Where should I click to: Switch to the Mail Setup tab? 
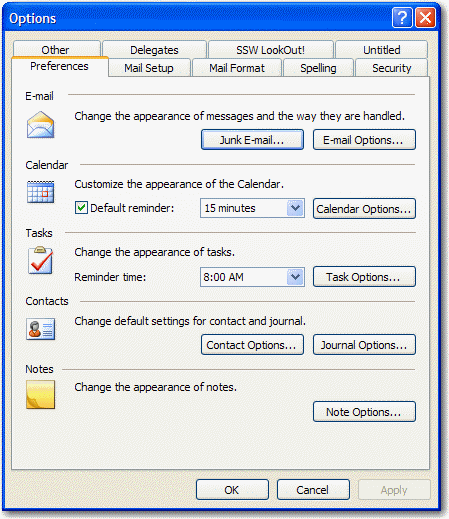point(149,68)
